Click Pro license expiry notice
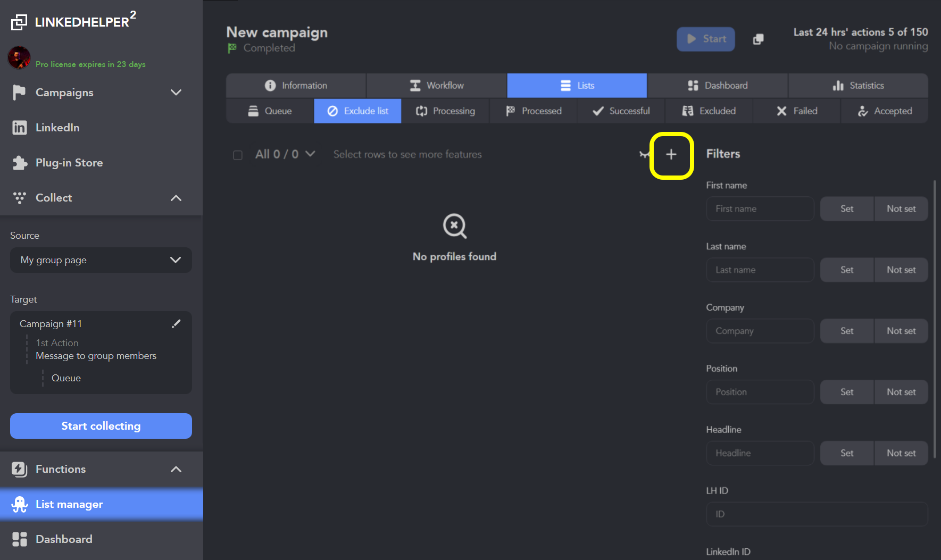 [90, 64]
